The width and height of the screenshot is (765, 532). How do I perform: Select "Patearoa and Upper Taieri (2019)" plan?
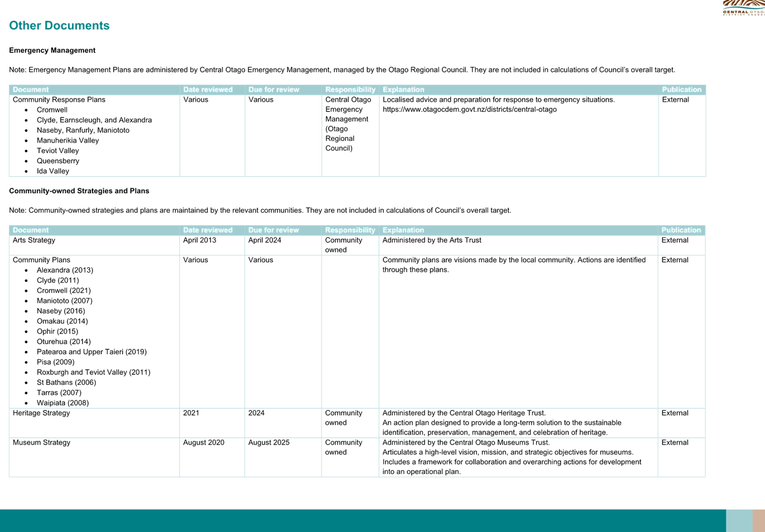(x=92, y=352)
